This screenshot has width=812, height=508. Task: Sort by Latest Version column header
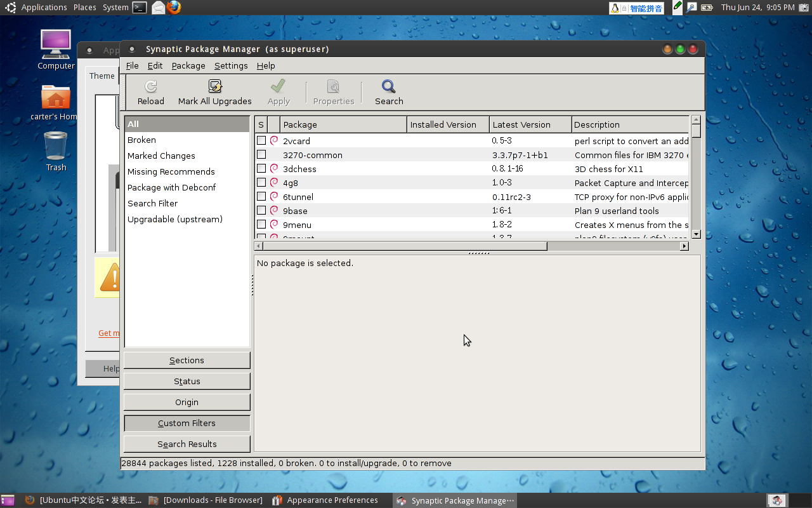coord(530,124)
